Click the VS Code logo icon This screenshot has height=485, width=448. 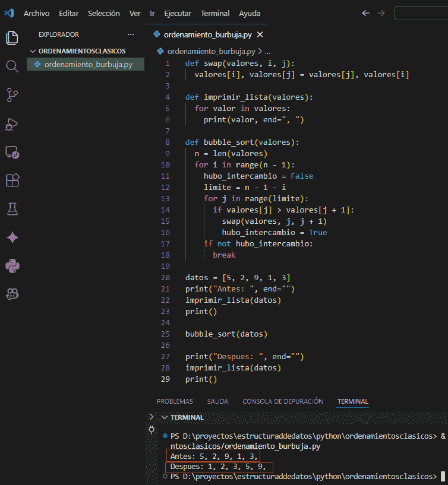pos(10,13)
